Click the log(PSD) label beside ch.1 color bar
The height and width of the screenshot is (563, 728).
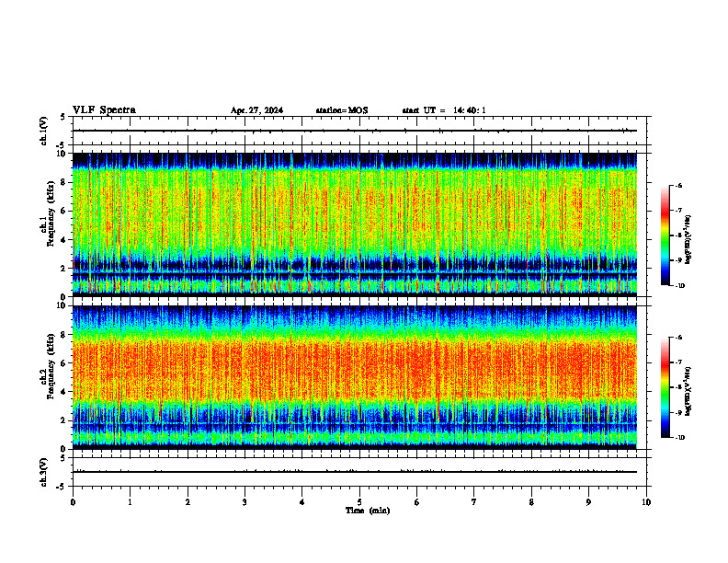[x=688, y=240]
